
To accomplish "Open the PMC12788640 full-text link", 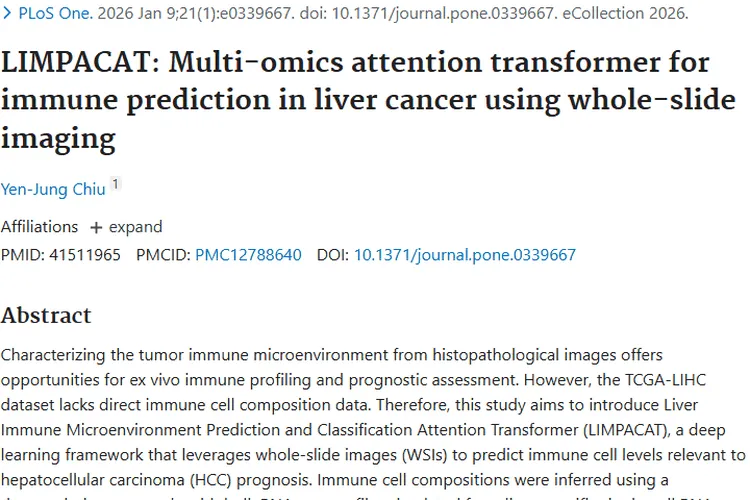I will 248,255.
